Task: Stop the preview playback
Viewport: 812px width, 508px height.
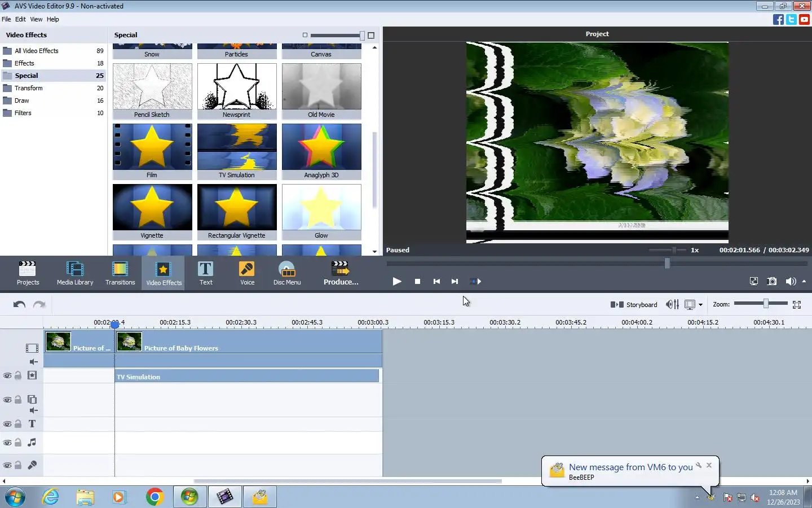Action: (417, 281)
